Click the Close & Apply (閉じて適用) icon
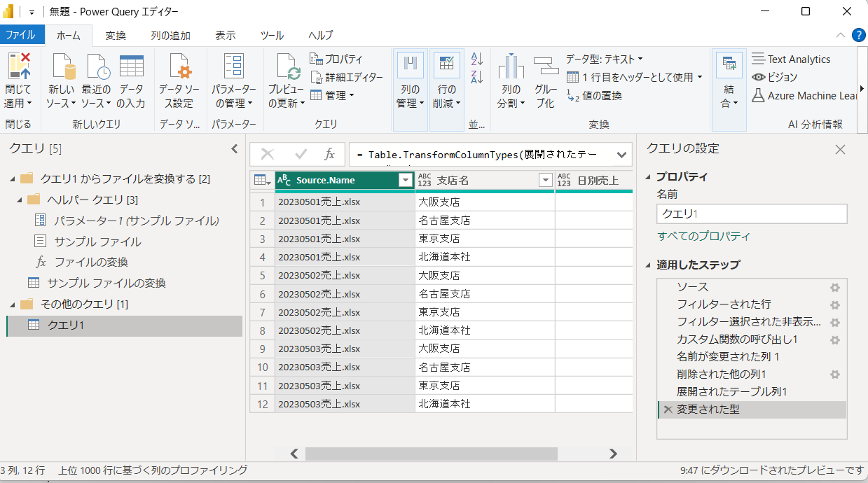Screen dimensions: 868x483 pyautogui.click(x=19, y=66)
